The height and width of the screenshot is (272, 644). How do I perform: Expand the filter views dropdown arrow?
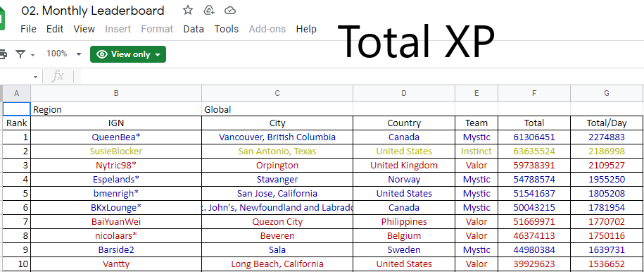[32, 55]
